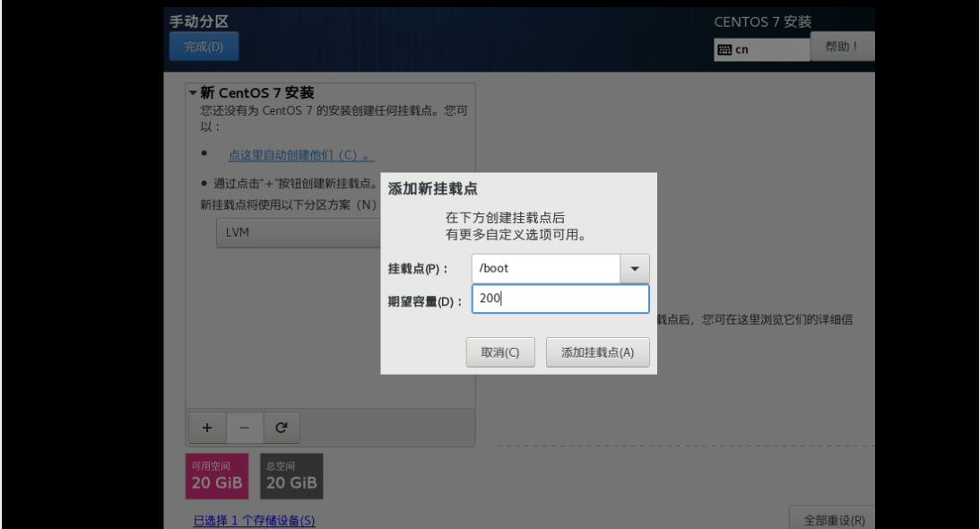Click the 添加新挂载点 dialog title
This screenshot has width=980, height=529.
[x=432, y=189]
